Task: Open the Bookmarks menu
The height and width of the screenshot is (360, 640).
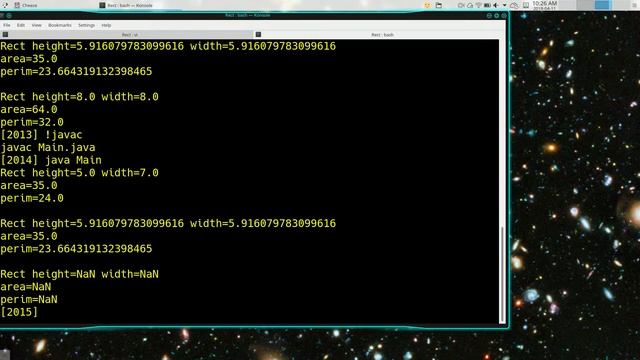Action: (60, 25)
